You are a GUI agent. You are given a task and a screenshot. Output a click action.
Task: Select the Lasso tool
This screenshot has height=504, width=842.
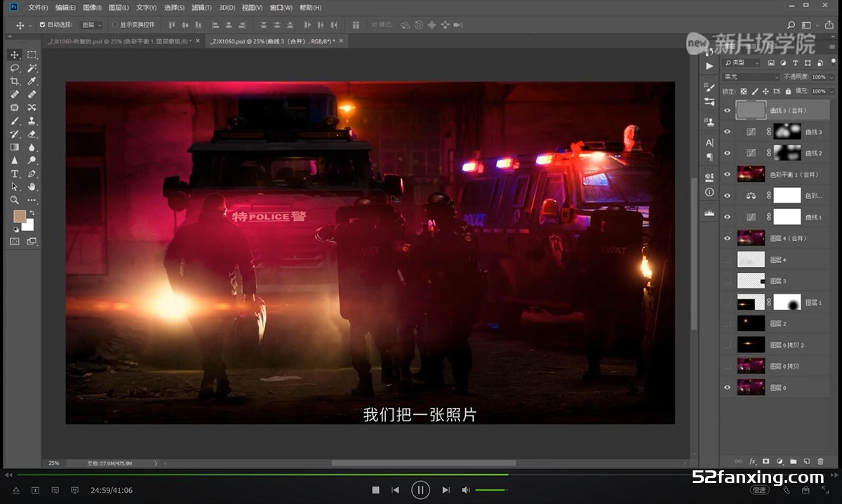[x=15, y=68]
